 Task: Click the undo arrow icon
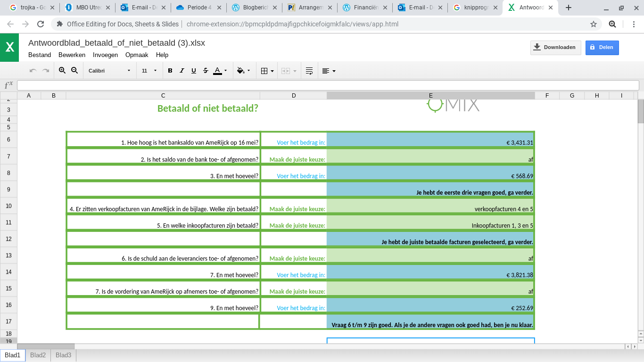[33, 71]
